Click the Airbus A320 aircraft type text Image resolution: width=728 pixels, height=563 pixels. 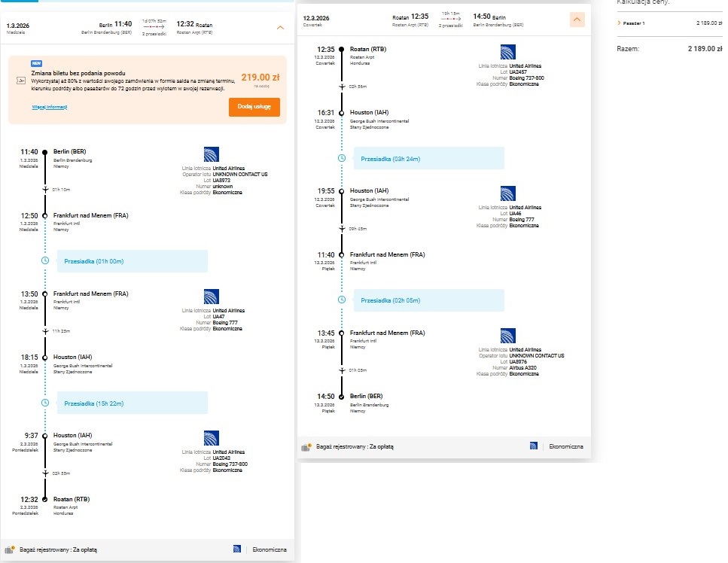(522, 368)
